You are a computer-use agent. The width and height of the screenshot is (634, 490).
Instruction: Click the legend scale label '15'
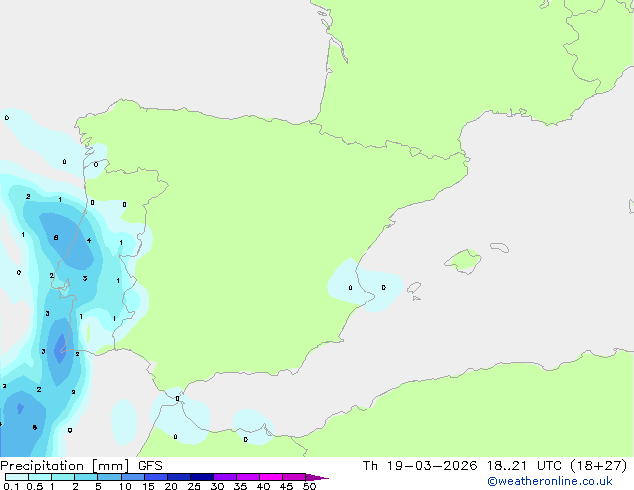coord(148,486)
